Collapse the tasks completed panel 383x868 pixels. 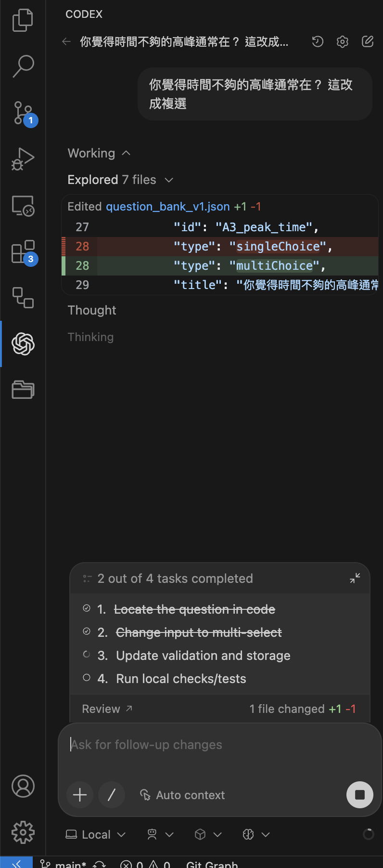pos(355,578)
